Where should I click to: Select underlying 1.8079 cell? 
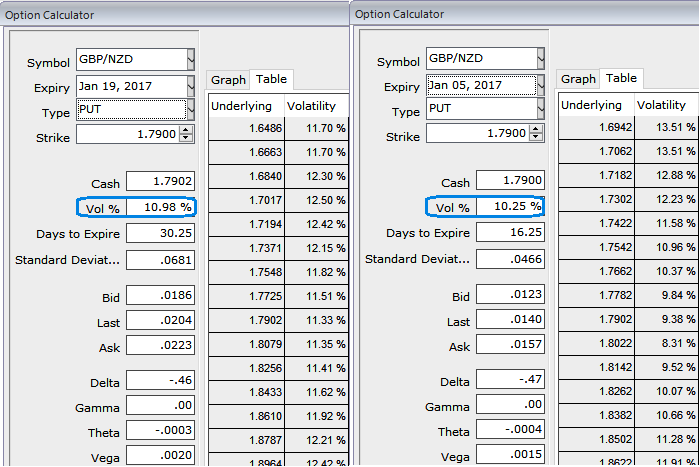(x=246, y=344)
